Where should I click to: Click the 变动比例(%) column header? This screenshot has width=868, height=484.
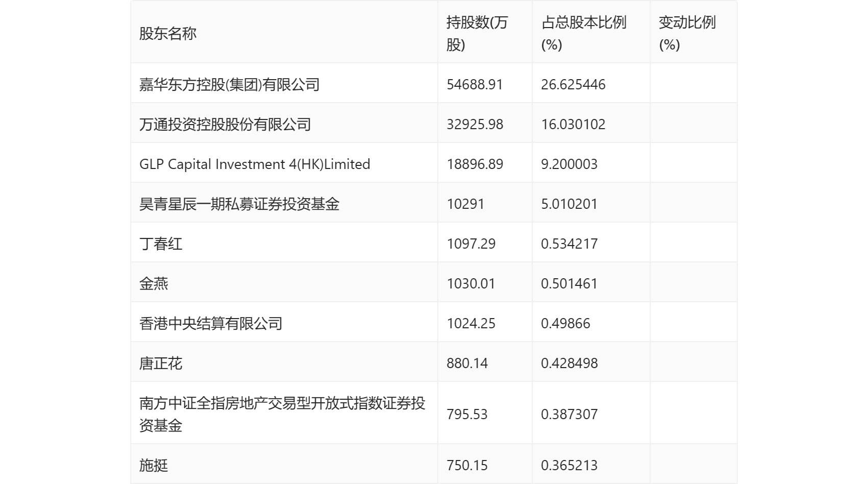687,34
